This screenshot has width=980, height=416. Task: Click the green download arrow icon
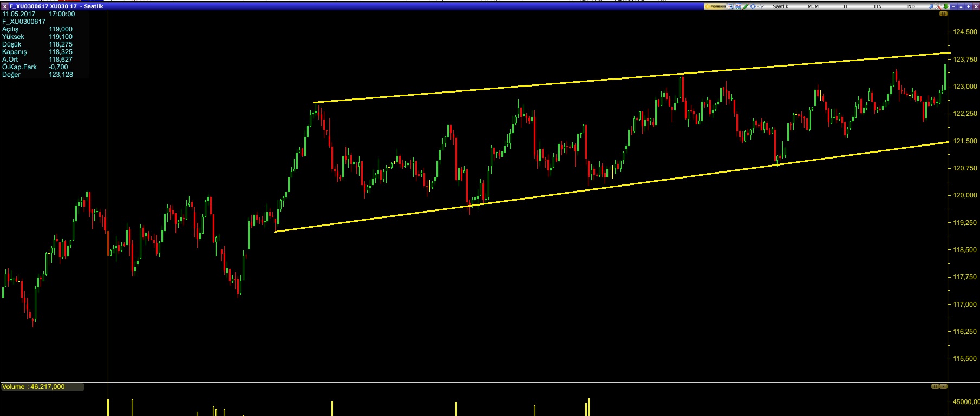pos(946,6)
